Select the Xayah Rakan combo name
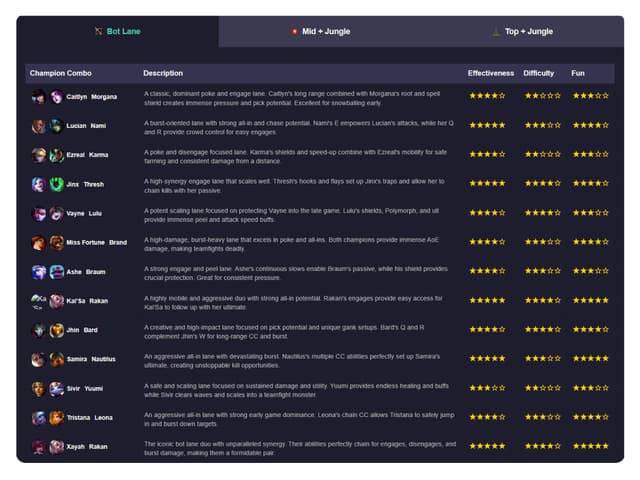 coord(87,447)
